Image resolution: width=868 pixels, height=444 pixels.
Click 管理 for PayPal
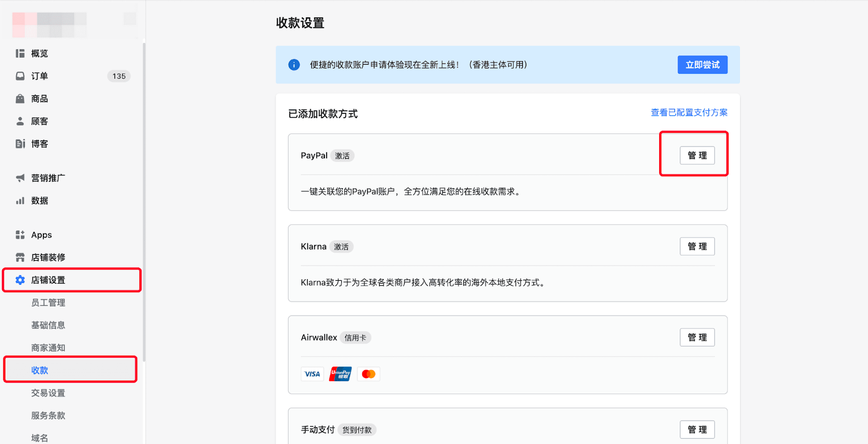[697, 156]
